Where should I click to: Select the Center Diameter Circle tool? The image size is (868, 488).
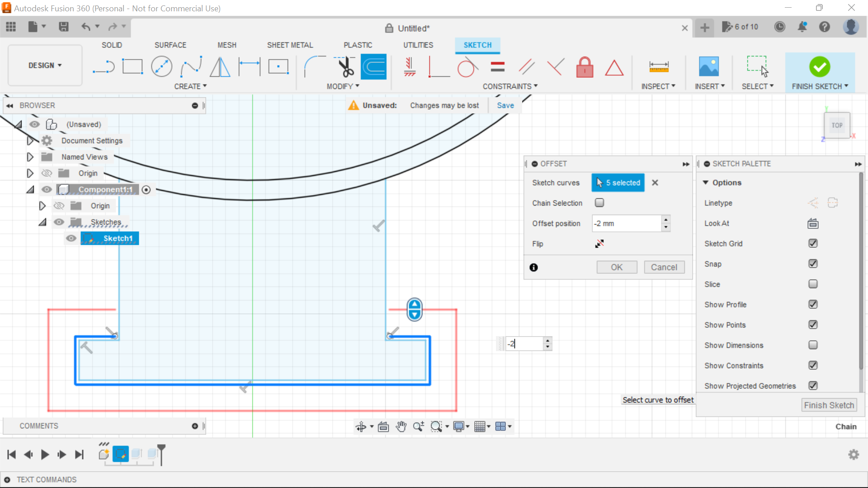pyautogui.click(x=161, y=67)
